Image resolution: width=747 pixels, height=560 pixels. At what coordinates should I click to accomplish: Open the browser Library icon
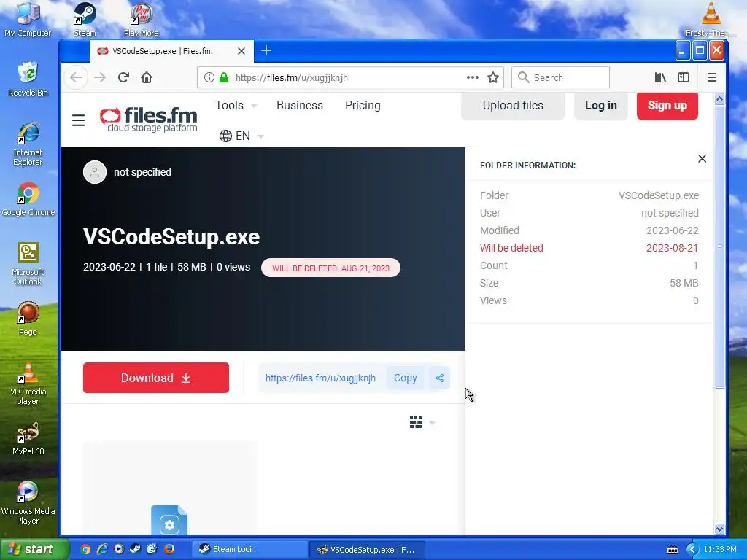[x=660, y=77]
